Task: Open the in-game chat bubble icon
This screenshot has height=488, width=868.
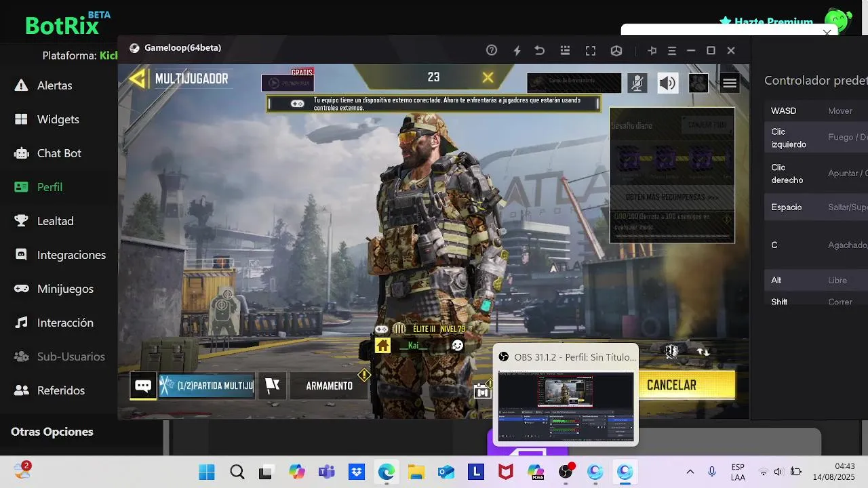Action: coord(143,386)
